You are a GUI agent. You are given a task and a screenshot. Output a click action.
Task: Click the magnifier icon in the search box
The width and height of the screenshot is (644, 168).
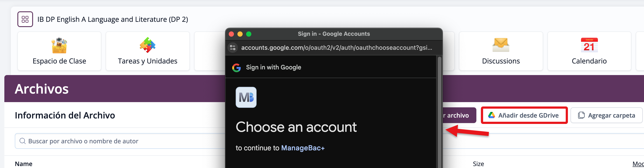pyautogui.click(x=22, y=141)
